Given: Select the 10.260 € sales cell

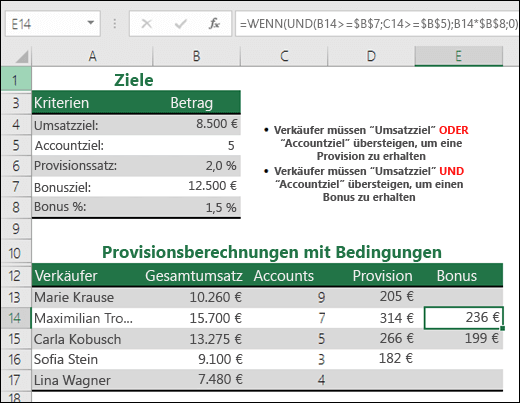Looking at the screenshot, I should point(197,297).
